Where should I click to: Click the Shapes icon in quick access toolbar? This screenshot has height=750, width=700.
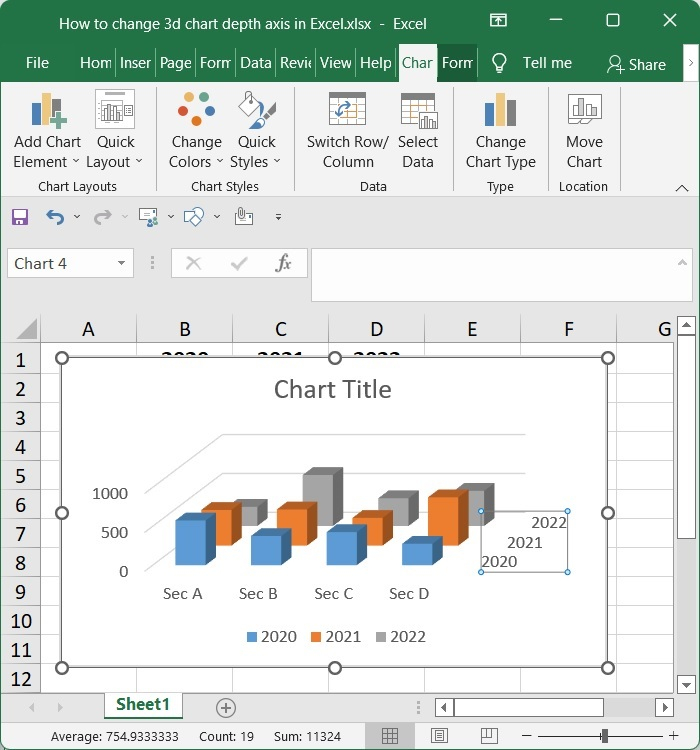coord(194,217)
